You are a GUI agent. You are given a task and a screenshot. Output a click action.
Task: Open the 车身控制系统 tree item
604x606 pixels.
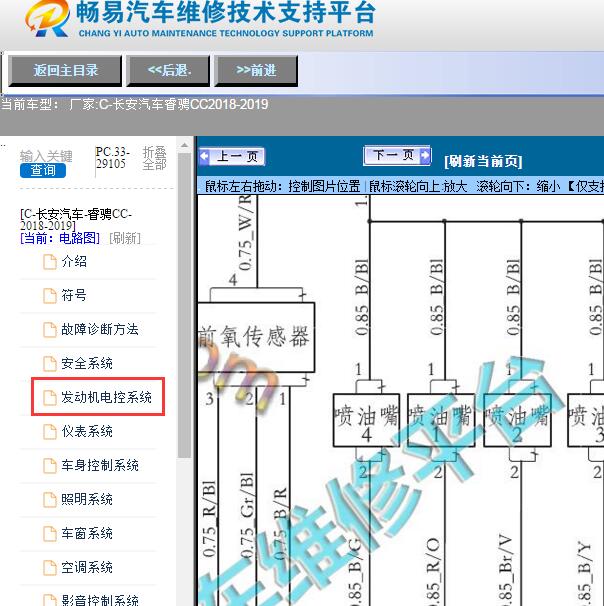(x=100, y=465)
